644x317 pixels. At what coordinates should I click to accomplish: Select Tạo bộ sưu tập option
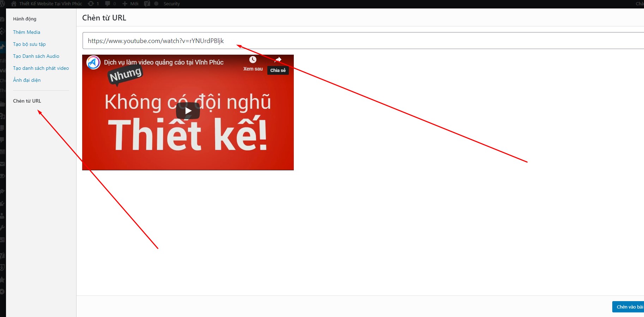[x=29, y=44]
